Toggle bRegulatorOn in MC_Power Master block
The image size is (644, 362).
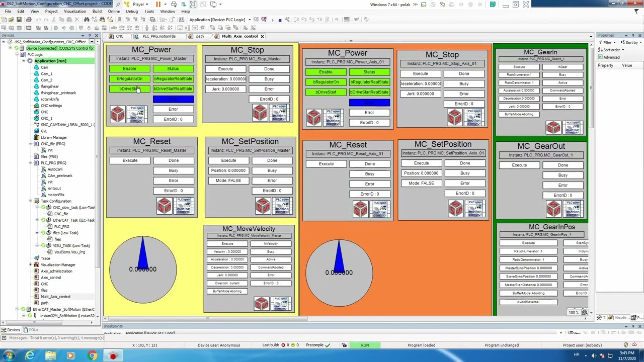[x=129, y=79]
